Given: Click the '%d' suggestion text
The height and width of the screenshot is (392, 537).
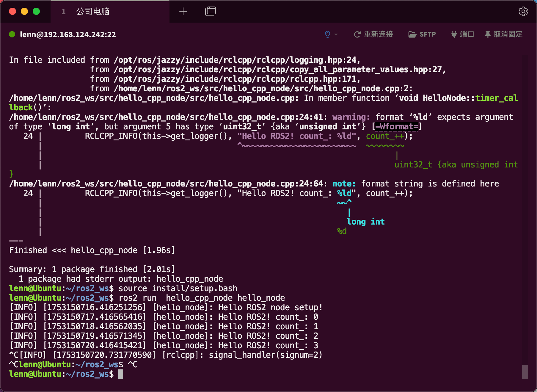Looking at the screenshot, I should click(342, 231).
